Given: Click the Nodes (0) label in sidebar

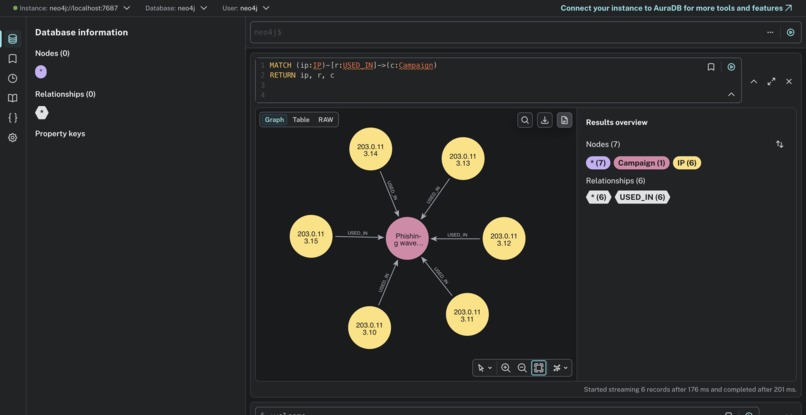Looking at the screenshot, I should click(52, 53).
